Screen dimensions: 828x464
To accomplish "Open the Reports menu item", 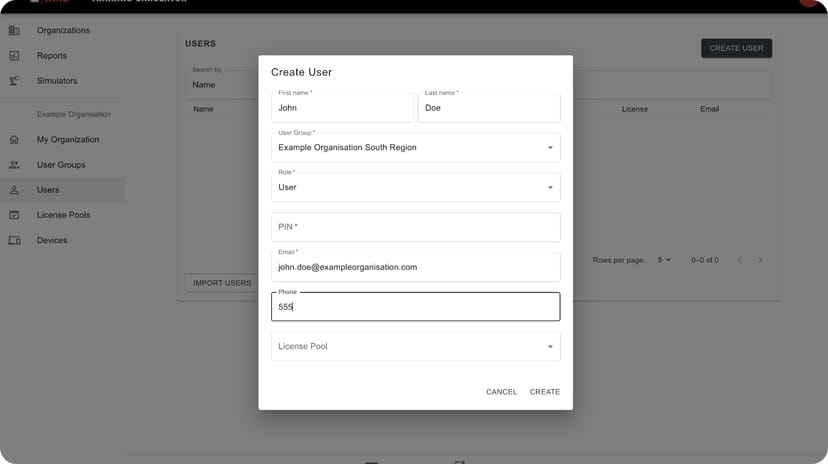I will (x=62, y=55).
